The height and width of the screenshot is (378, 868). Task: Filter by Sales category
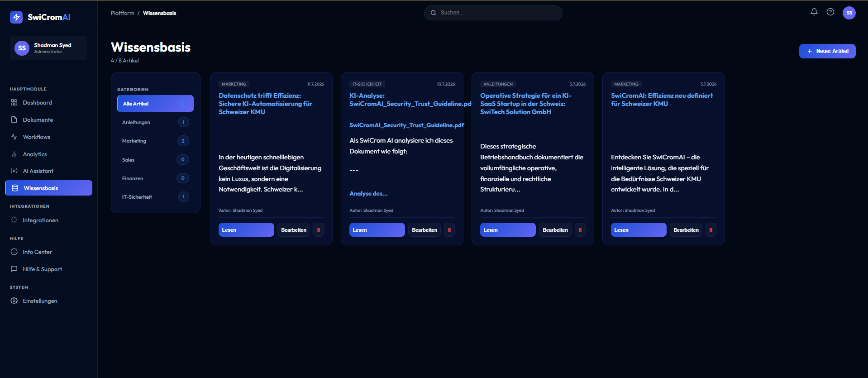coord(155,160)
